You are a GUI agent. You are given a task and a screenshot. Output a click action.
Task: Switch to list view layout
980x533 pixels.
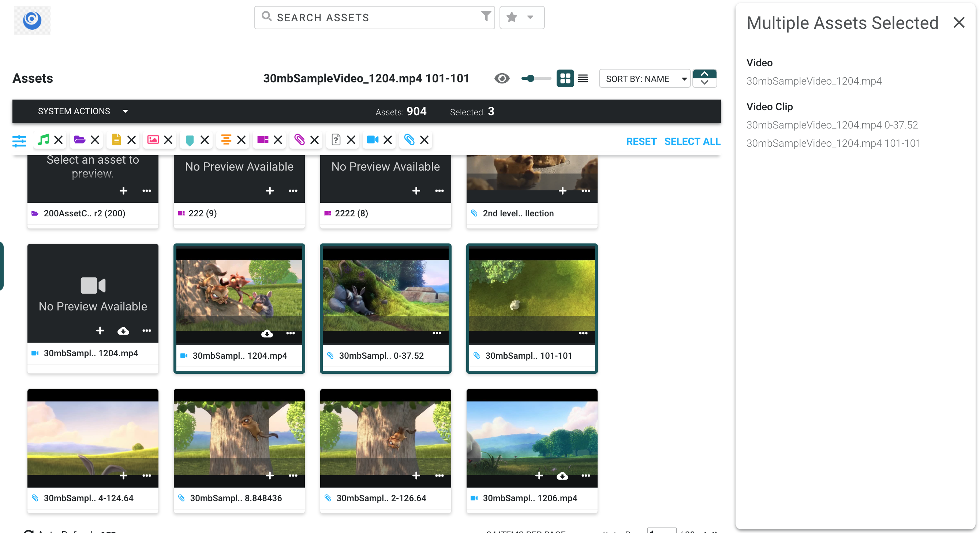click(583, 78)
